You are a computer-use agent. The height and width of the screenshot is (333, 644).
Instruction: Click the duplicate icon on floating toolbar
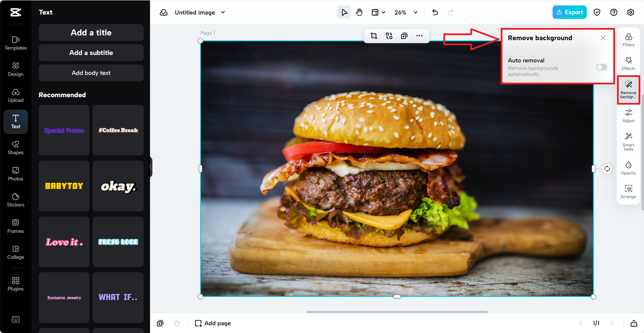pos(404,36)
